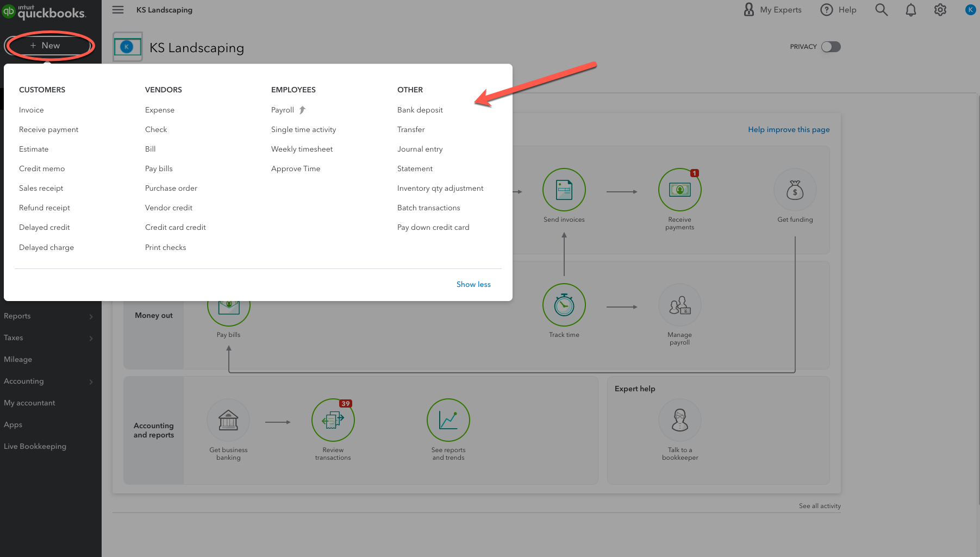Check notifications via the bell icon
Screen dimensions: 980x557
(911, 9)
